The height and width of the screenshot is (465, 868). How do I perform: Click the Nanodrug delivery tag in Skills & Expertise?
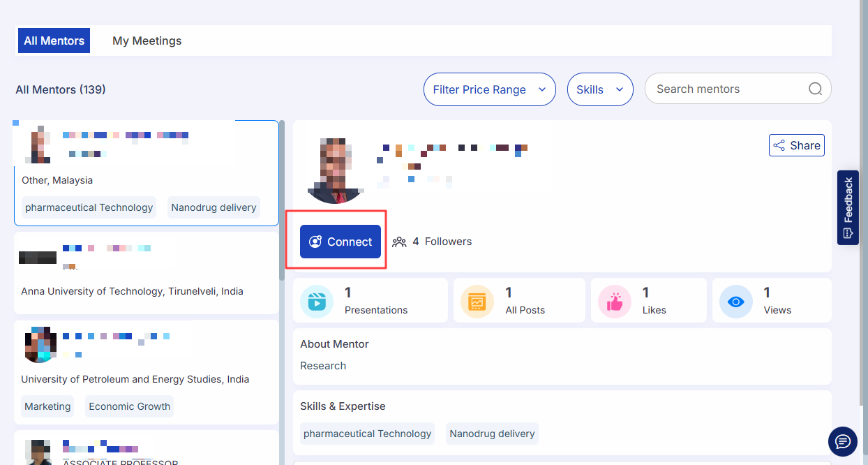click(492, 434)
